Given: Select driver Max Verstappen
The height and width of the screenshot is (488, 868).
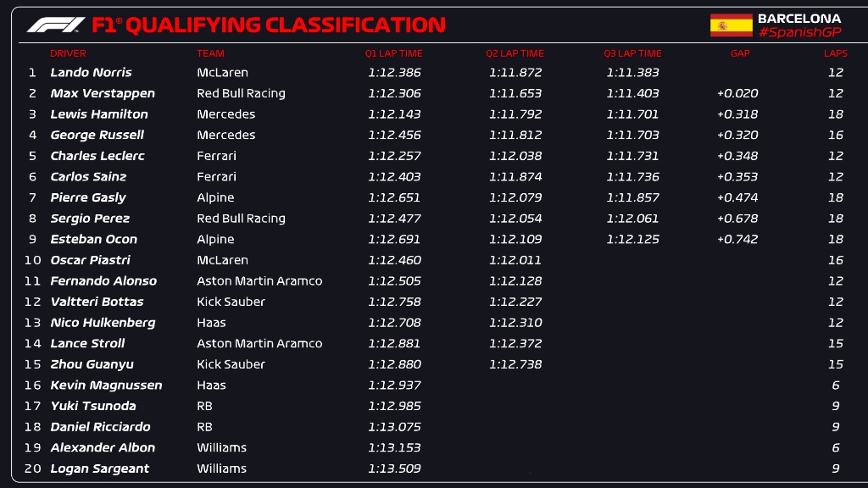Looking at the screenshot, I should [103, 93].
